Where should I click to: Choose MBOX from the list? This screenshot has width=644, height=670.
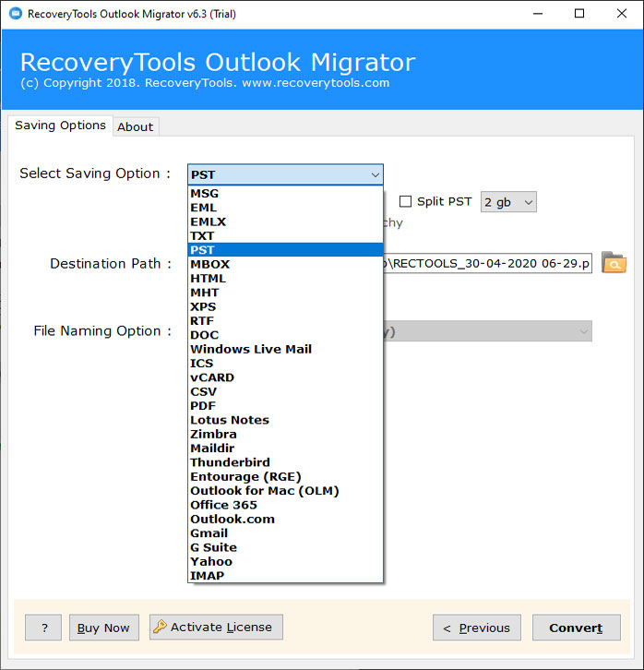tap(285, 264)
